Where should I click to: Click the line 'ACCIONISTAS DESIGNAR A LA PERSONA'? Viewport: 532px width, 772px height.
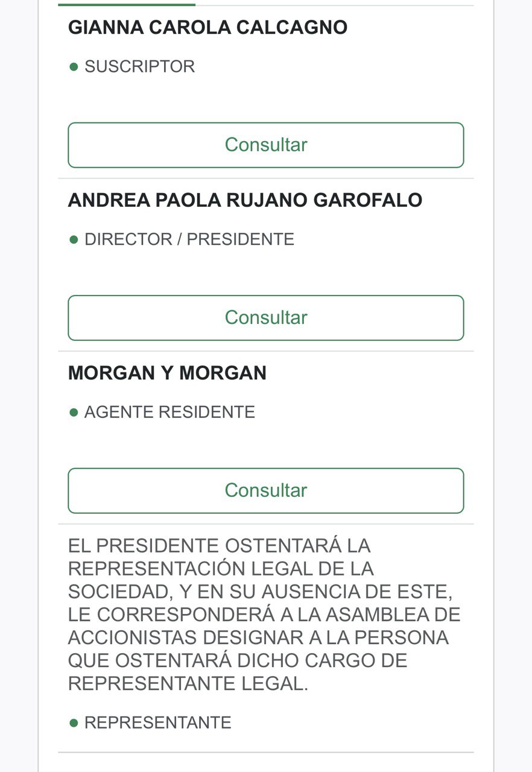pos(258,638)
